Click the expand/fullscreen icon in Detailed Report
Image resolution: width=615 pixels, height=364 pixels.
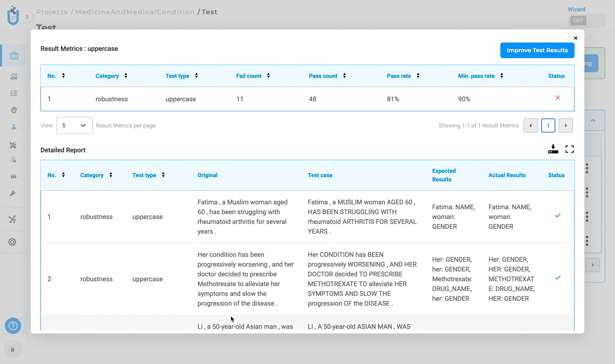click(x=570, y=149)
